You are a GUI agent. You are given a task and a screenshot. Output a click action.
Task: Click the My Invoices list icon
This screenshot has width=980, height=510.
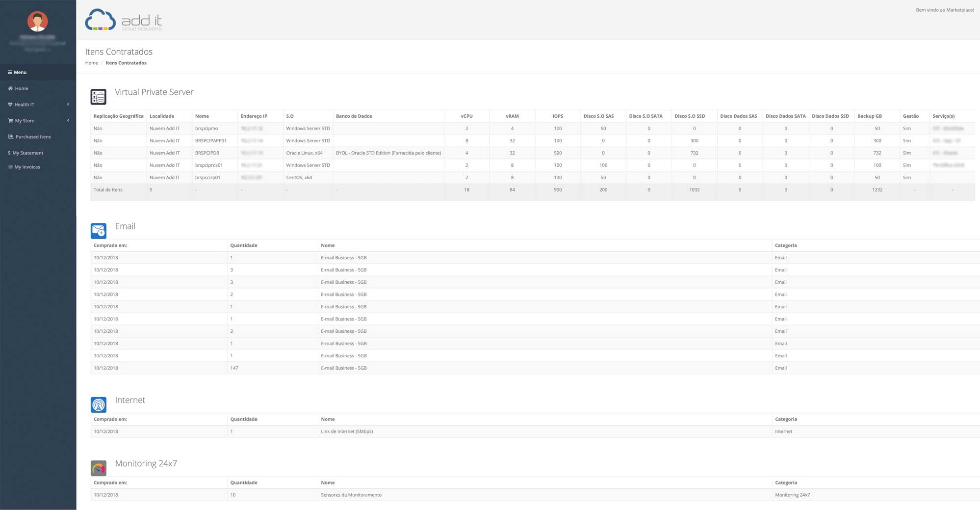tap(10, 167)
